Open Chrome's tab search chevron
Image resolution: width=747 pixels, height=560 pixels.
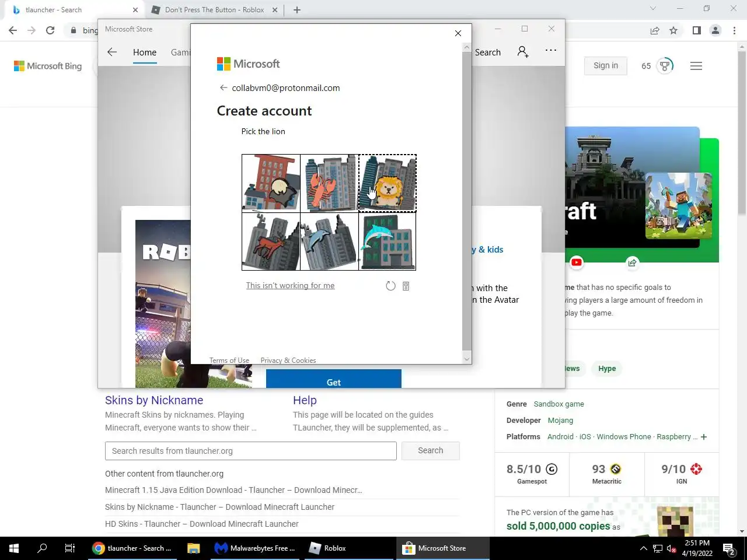coord(653,9)
